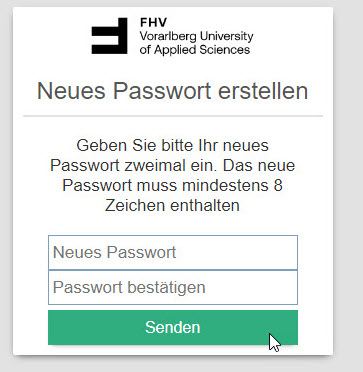
Task: Submit the form with the Senden button
Action: [173, 327]
